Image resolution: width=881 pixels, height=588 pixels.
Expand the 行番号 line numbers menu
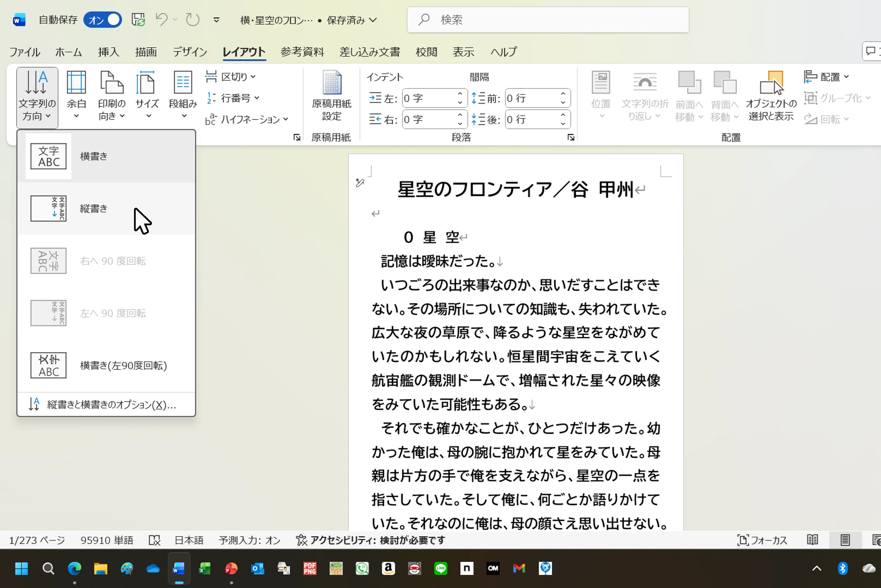click(x=233, y=98)
